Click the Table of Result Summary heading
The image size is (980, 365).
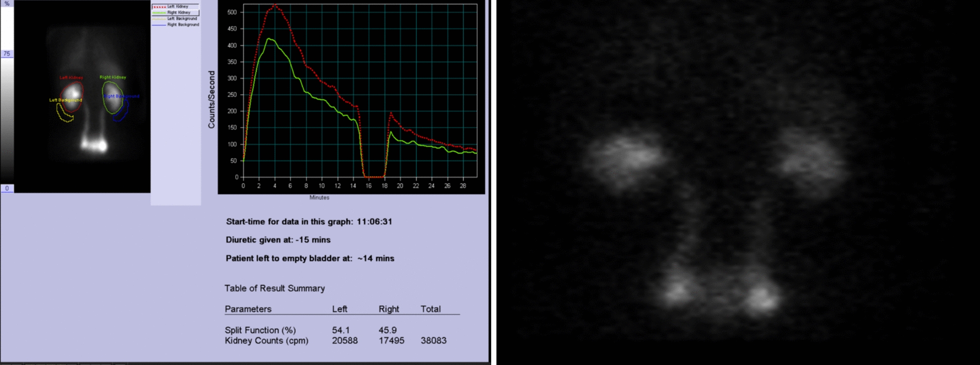[x=275, y=288]
